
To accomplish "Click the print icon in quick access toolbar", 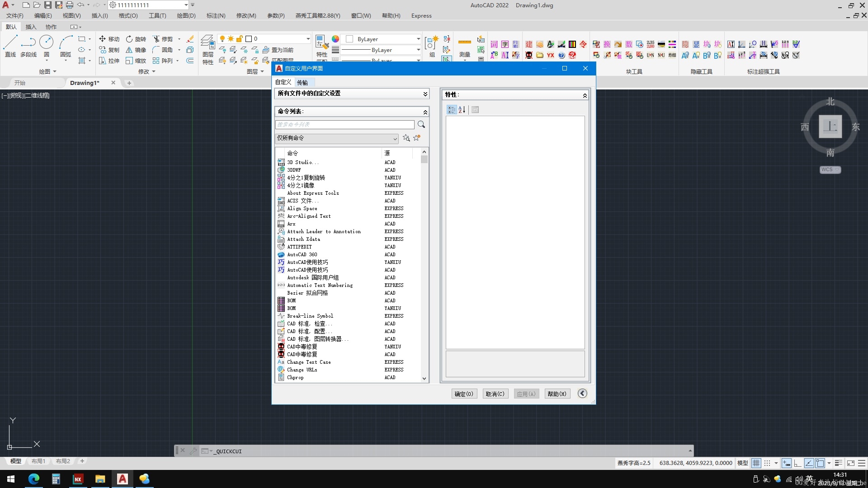I will [70, 5].
